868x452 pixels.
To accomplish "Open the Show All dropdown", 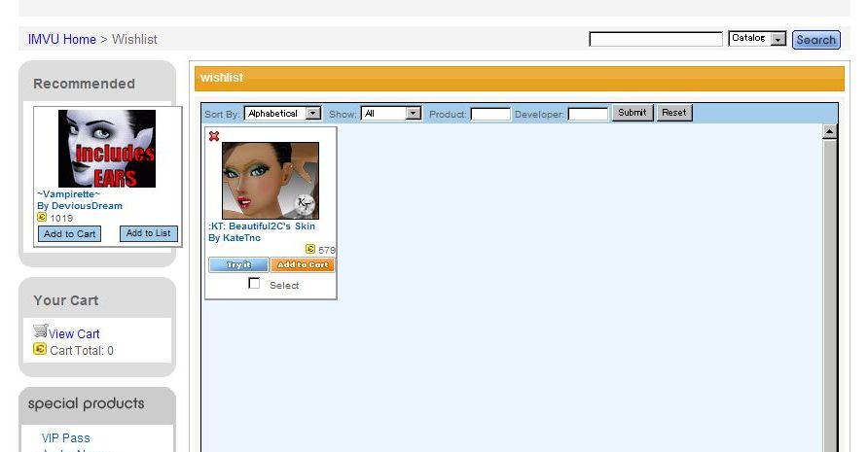I will 391,114.
